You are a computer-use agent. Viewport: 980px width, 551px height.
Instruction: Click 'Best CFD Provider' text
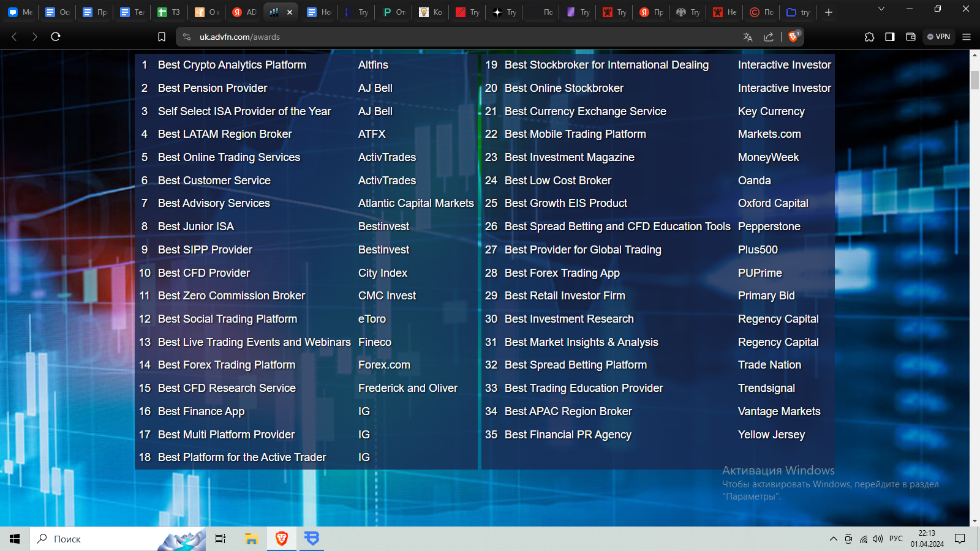204,273
